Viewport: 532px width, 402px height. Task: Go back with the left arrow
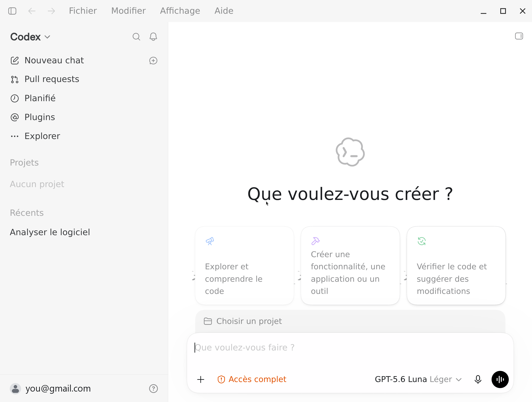[32, 11]
